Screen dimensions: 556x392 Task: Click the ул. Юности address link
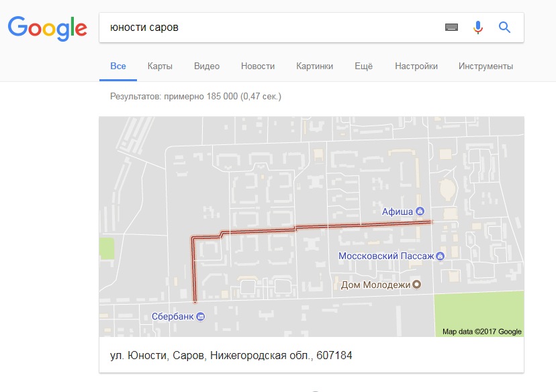231,355
